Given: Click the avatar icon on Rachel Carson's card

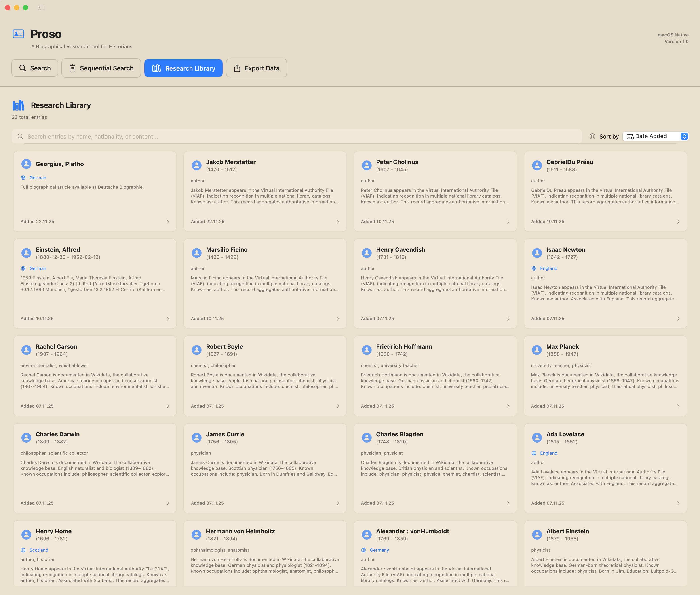Looking at the screenshot, I should 27,350.
